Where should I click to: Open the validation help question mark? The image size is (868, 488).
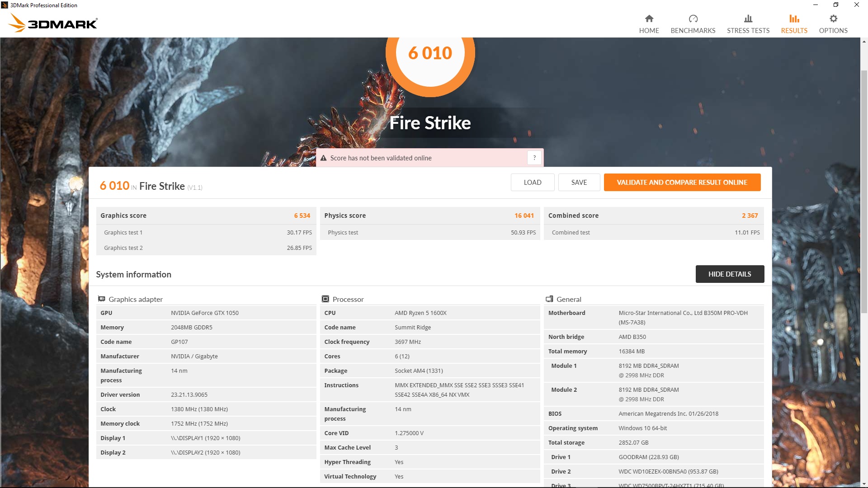534,158
